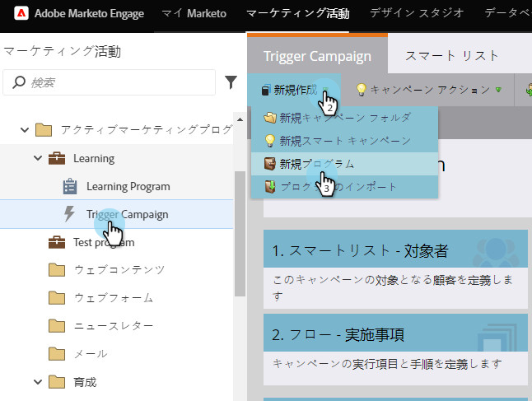Click the Learning Program clipboard icon
This screenshot has height=401, width=532.
coord(70,186)
